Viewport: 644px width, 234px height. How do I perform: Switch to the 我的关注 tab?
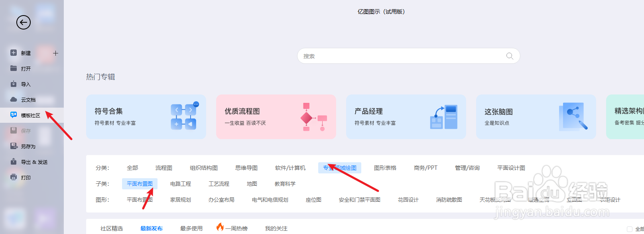pos(276,228)
